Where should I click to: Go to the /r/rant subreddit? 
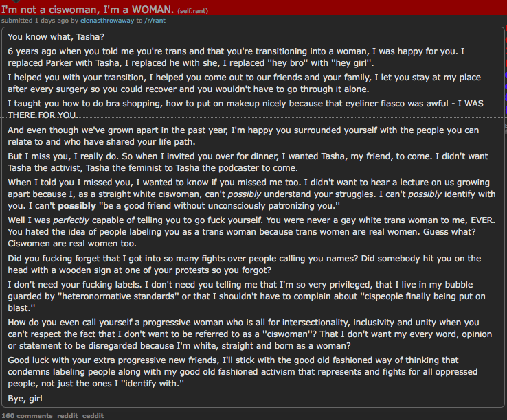pos(155,21)
